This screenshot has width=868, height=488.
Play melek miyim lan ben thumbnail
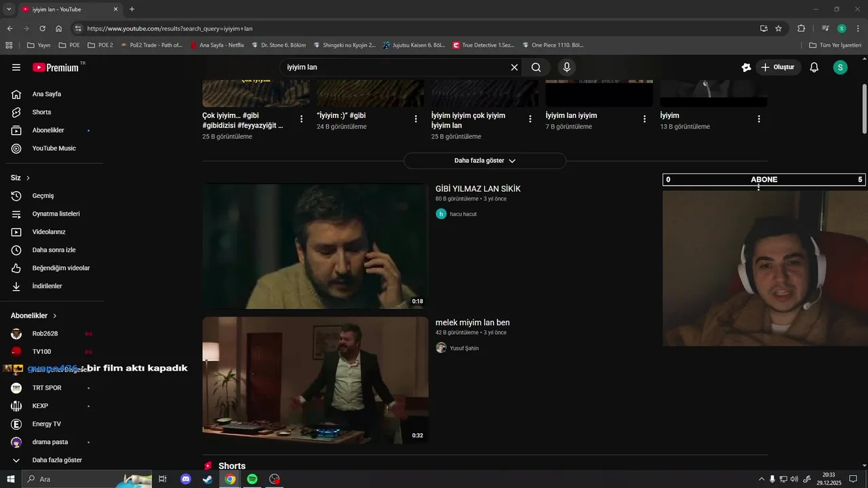[315, 380]
